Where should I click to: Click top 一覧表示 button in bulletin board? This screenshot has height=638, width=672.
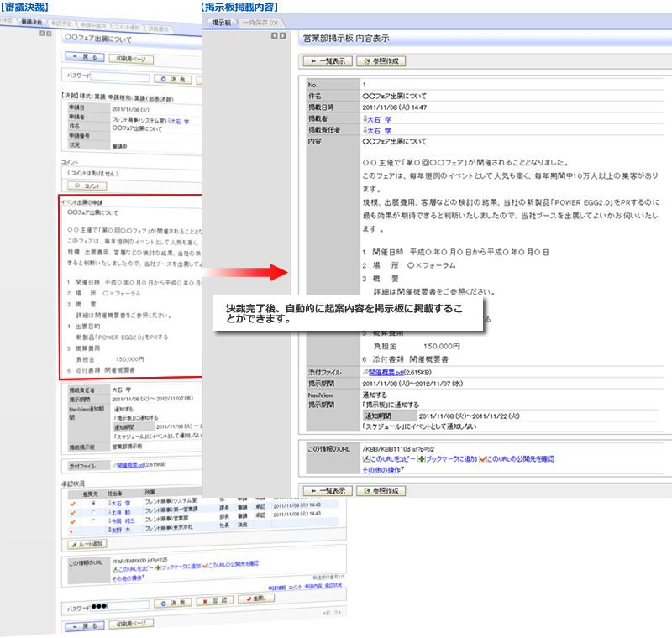(x=328, y=61)
